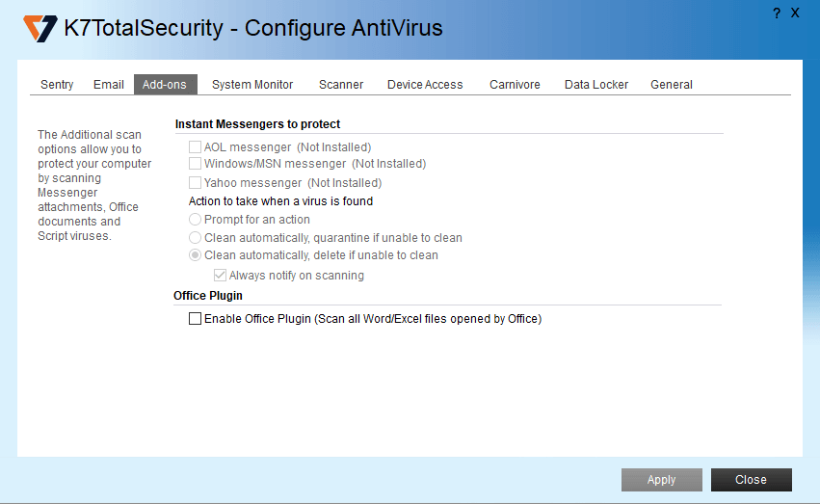Click the K7 logo icon
This screenshot has height=504, width=820.
coord(40,28)
